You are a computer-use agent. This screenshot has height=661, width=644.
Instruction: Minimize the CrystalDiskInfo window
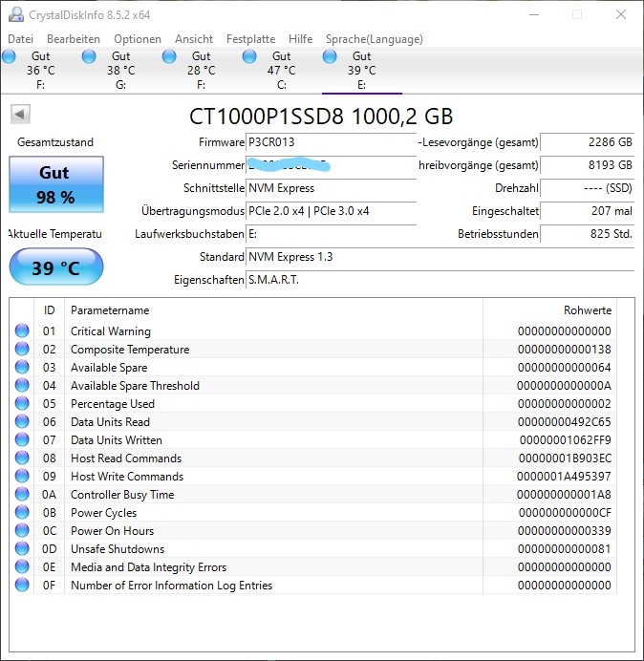click(534, 14)
